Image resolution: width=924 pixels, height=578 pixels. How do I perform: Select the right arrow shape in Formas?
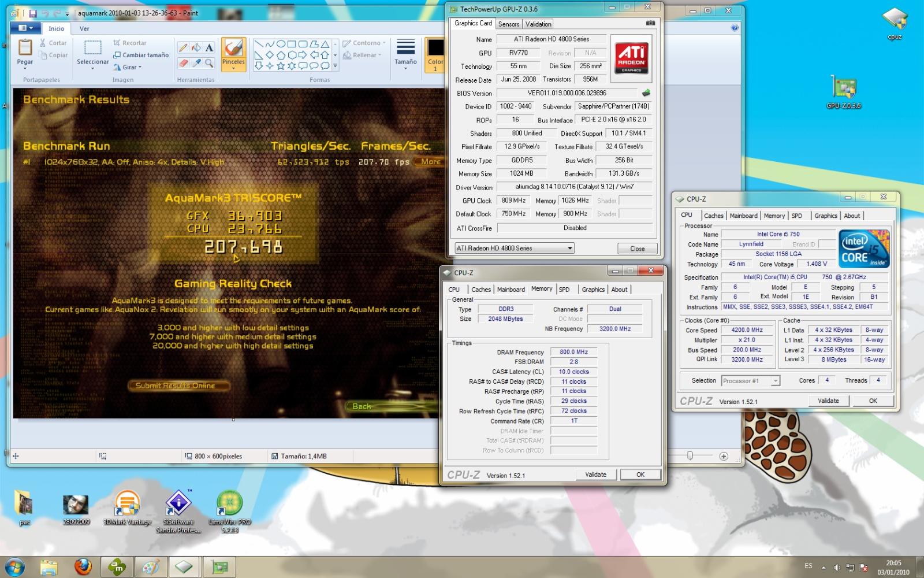coord(303,55)
